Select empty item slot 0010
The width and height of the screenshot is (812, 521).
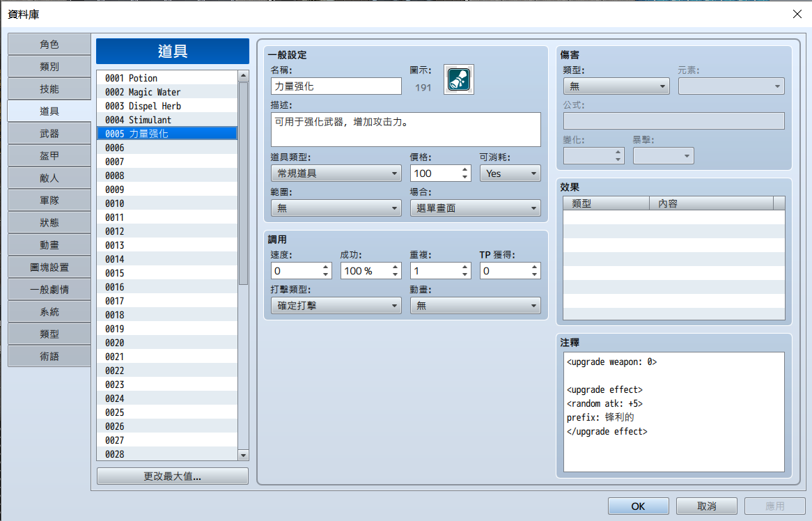(x=167, y=203)
